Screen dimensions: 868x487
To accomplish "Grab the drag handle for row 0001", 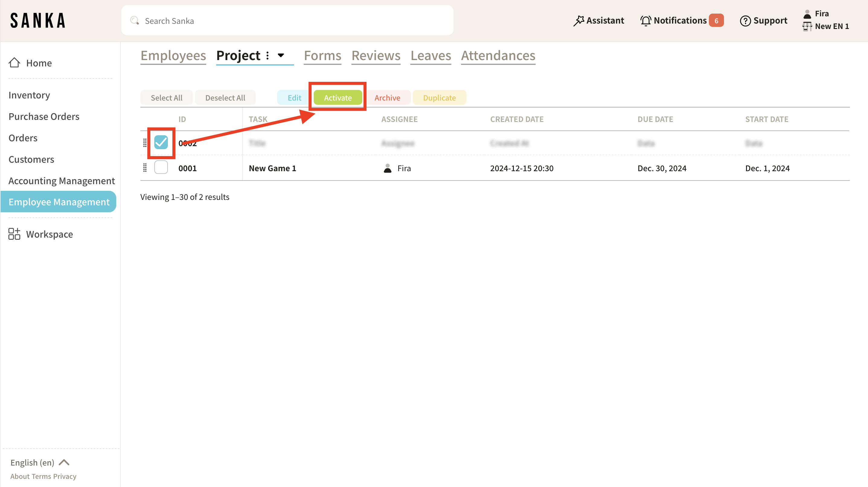I will tap(145, 168).
